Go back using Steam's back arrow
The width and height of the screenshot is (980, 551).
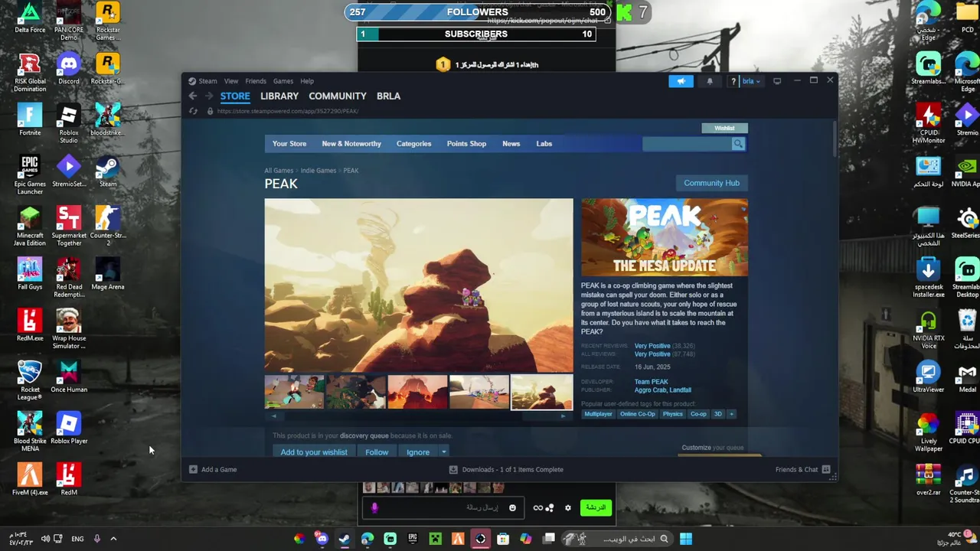click(193, 96)
